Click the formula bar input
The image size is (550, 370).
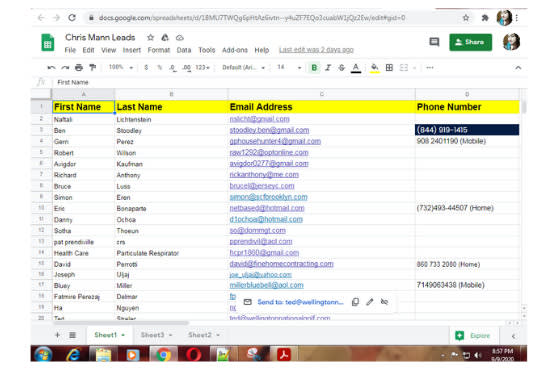click(x=288, y=82)
